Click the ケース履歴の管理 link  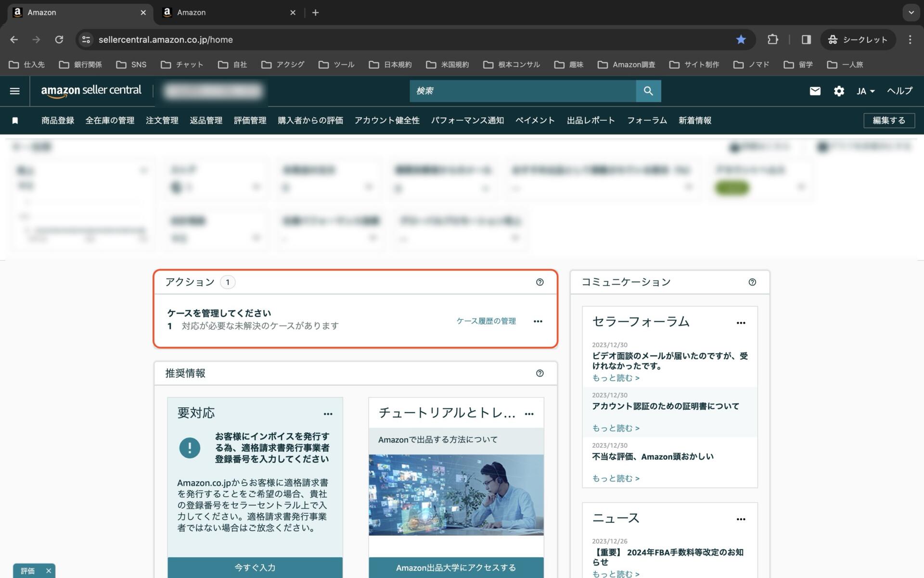click(x=486, y=321)
